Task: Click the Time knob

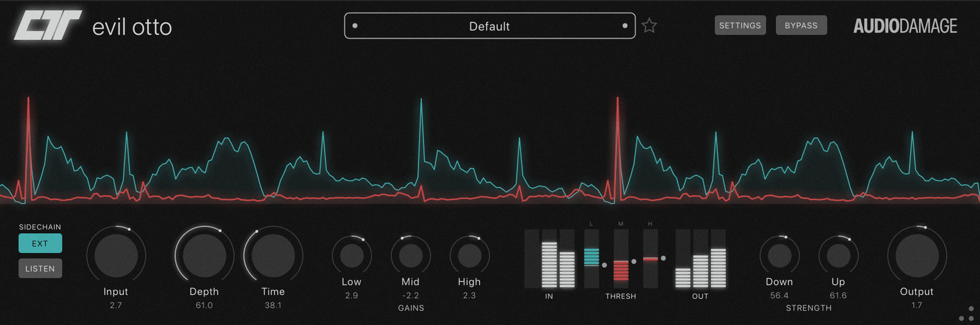Action: pos(273,255)
